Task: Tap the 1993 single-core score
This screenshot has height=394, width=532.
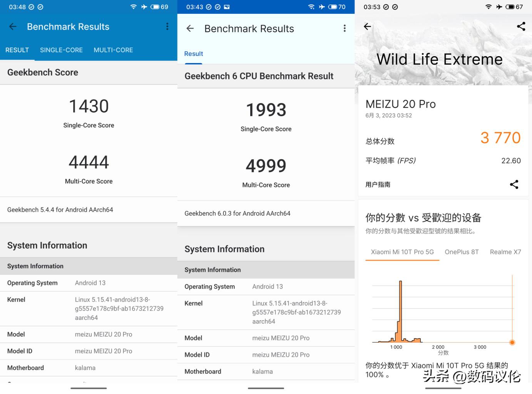Action: (266, 110)
